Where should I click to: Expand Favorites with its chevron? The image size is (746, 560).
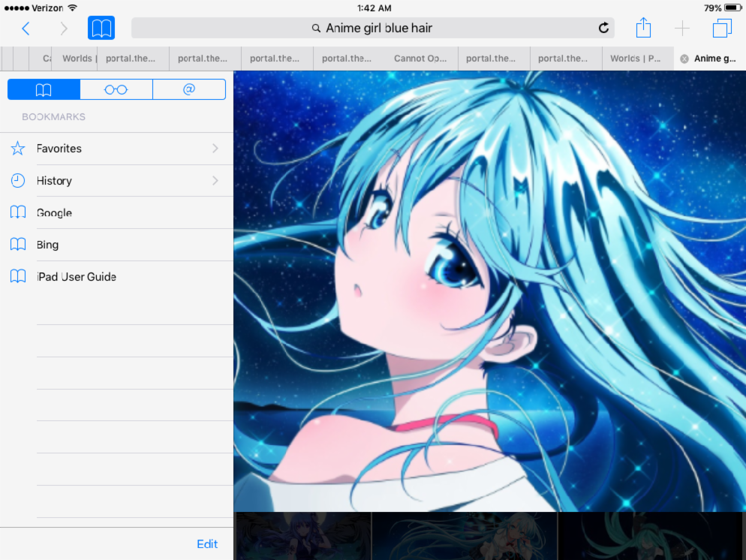point(215,149)
